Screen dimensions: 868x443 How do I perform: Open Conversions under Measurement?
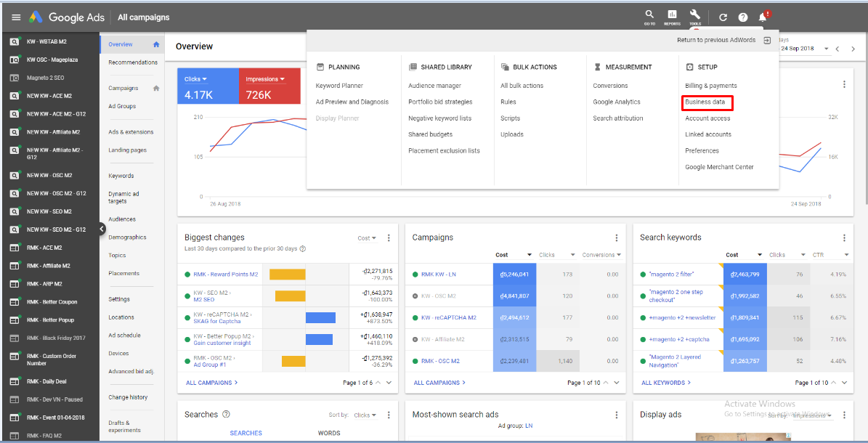[611, 86]
